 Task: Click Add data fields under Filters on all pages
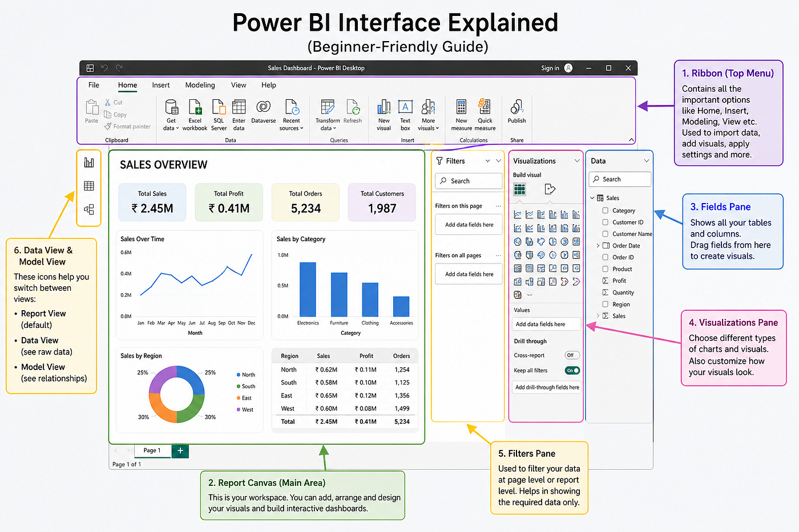(x=469, y=274)
